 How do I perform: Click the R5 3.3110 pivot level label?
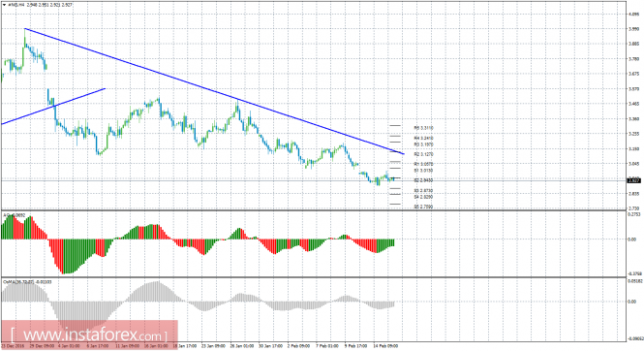click(x=423, y=128)
